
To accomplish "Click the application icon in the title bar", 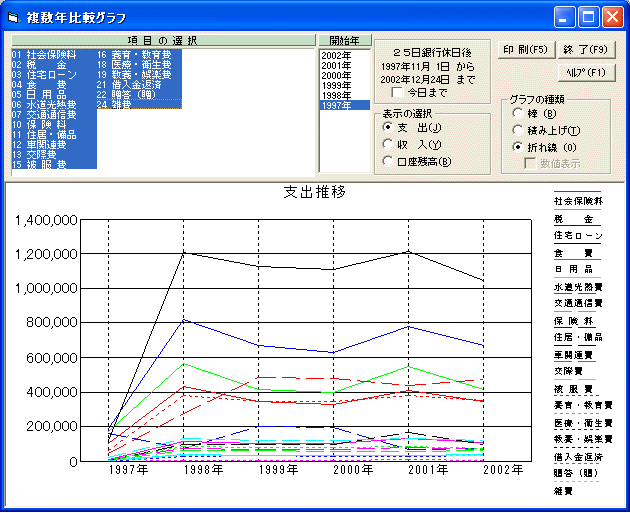I will (x=13, y=17).
